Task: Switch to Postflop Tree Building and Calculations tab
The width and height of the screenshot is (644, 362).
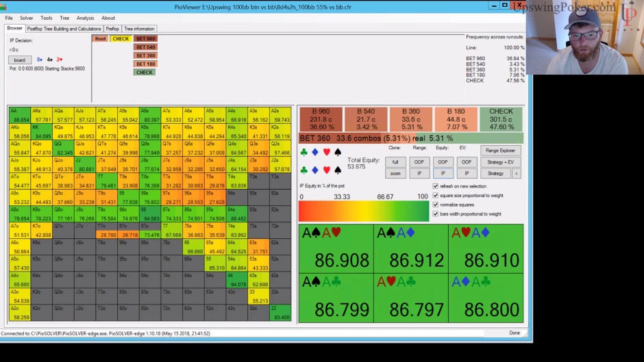Action: click(64, 29)
